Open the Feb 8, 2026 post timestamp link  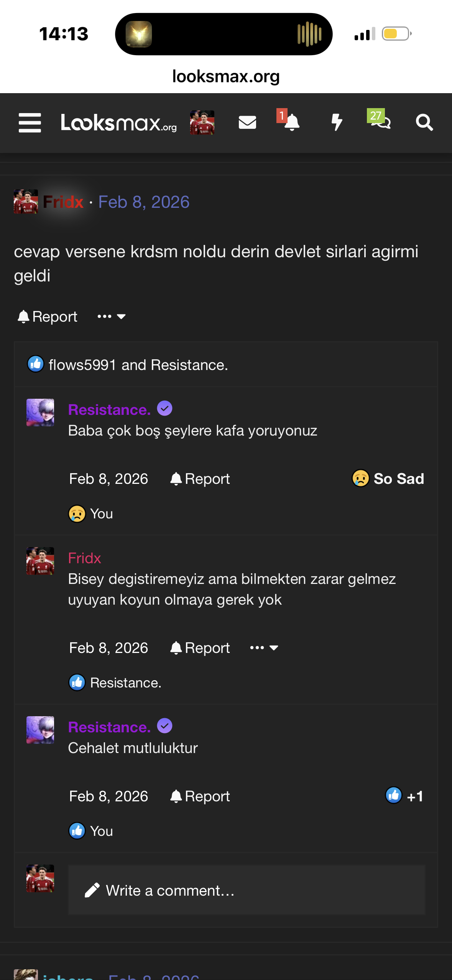[144, 202]
